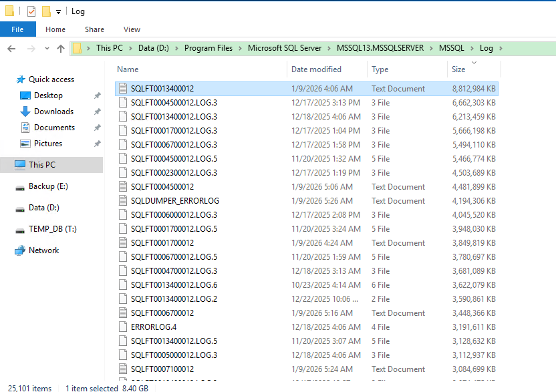Select the Backup (E:) drive

(47, 186)
